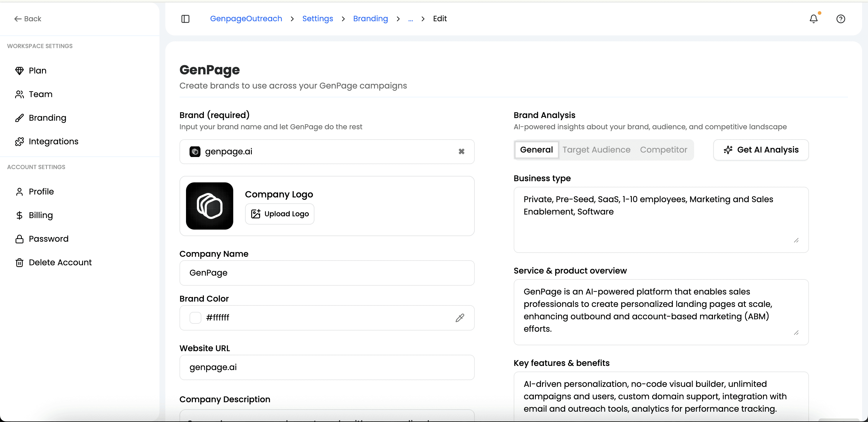The image size is (868, 422).
Task: Expand the collapsed breadcrumb ellipsis
Action: point(410,19)
